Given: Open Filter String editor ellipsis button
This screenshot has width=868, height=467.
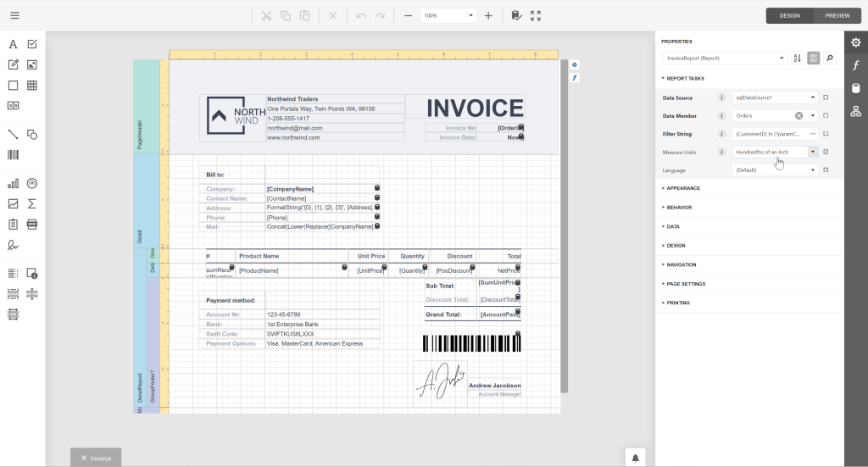Looking at the screenshot, I should [812, 134].
